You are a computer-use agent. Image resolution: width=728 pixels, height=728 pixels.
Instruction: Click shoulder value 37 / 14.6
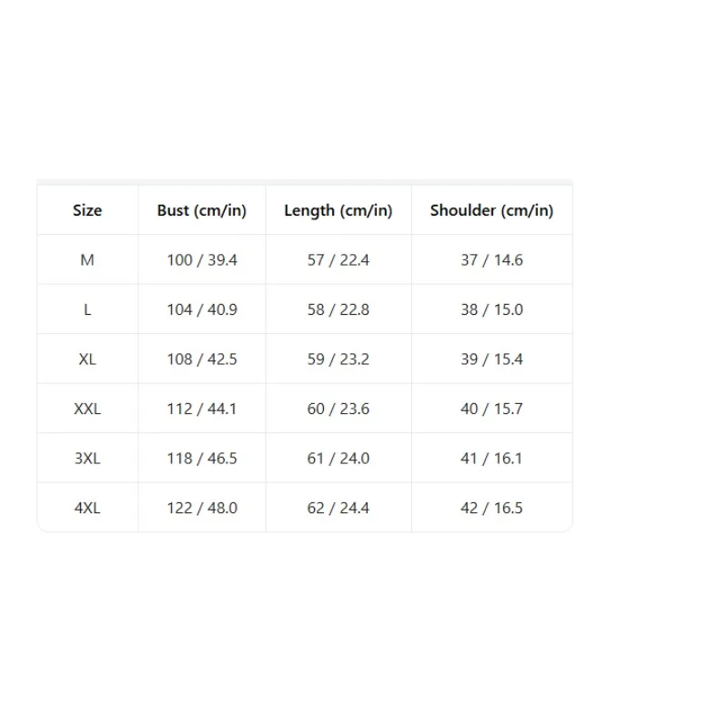491,260
